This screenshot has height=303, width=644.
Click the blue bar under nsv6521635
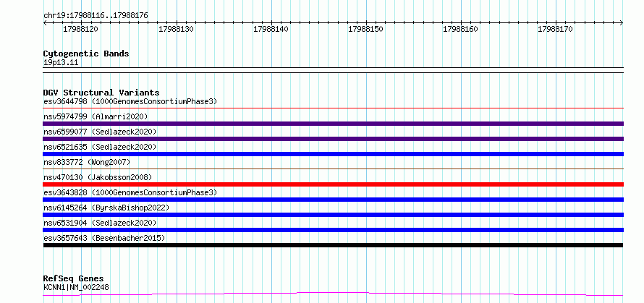click(x=333, y=154)
